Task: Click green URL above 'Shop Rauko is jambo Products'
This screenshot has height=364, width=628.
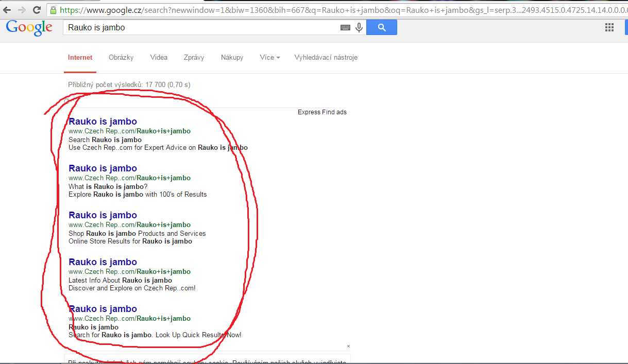Action: tap(129, 225)
